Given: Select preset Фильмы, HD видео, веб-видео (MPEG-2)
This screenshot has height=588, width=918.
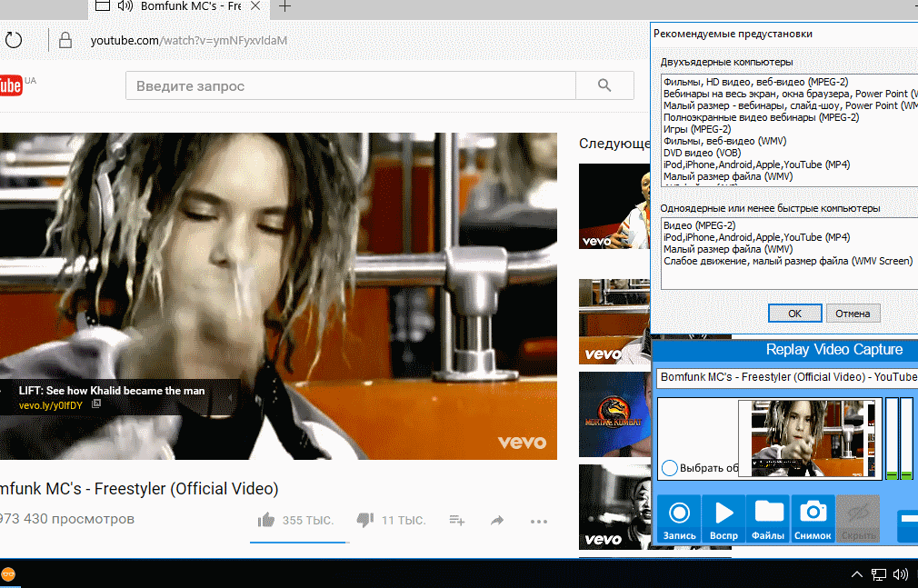Looking at the screenshot, I should pos(756,82).
